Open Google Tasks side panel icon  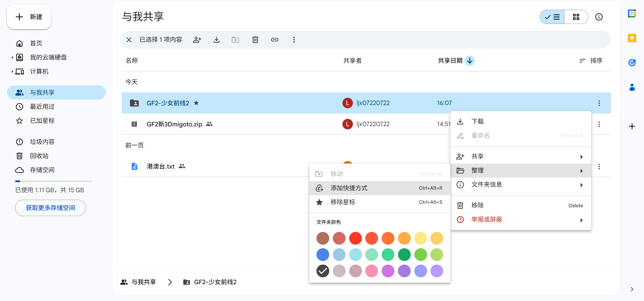[x=632, y=63]
